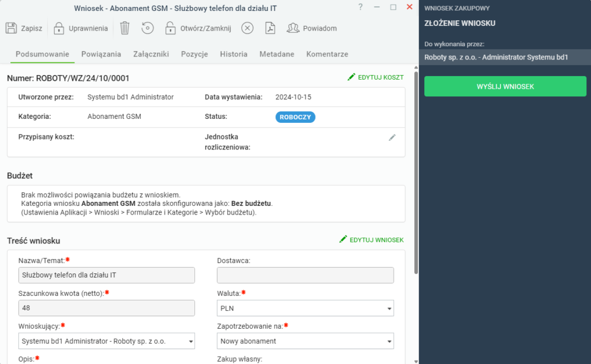
Task: Click the vertical scrollbar thumb
Action: tap(416, 172)
